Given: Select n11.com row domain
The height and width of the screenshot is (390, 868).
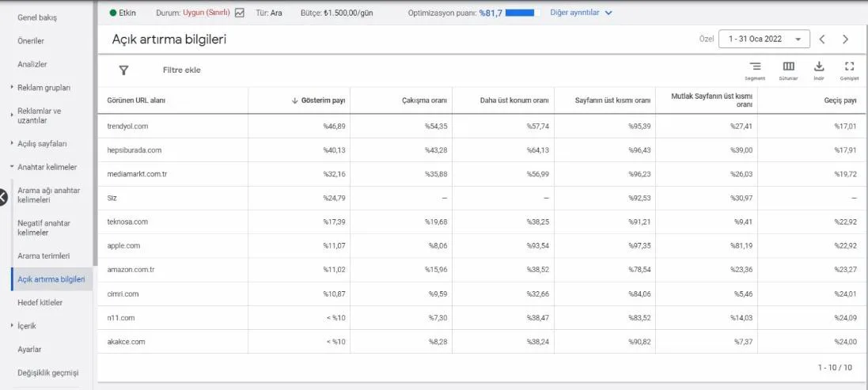Looking at the screenshot, I should tap(121, 317).
